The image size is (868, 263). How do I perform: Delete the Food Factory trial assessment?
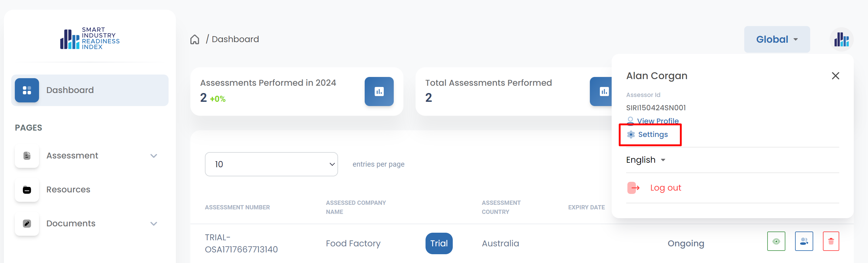830,241
